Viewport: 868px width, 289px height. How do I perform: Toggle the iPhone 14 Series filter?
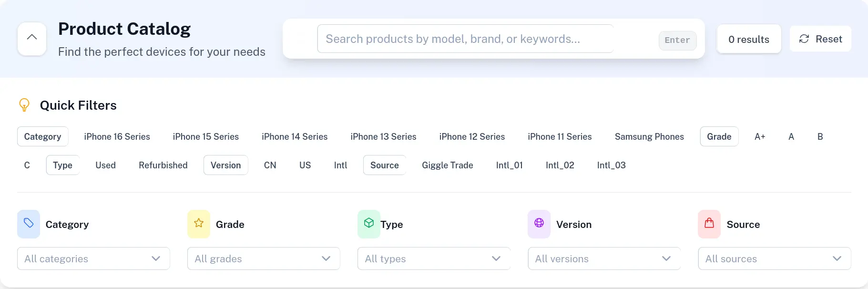[295, 136]
